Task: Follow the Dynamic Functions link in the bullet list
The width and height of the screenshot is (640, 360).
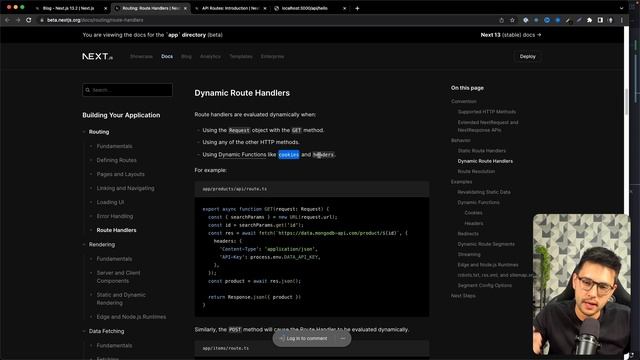Action: coord(242,155)
